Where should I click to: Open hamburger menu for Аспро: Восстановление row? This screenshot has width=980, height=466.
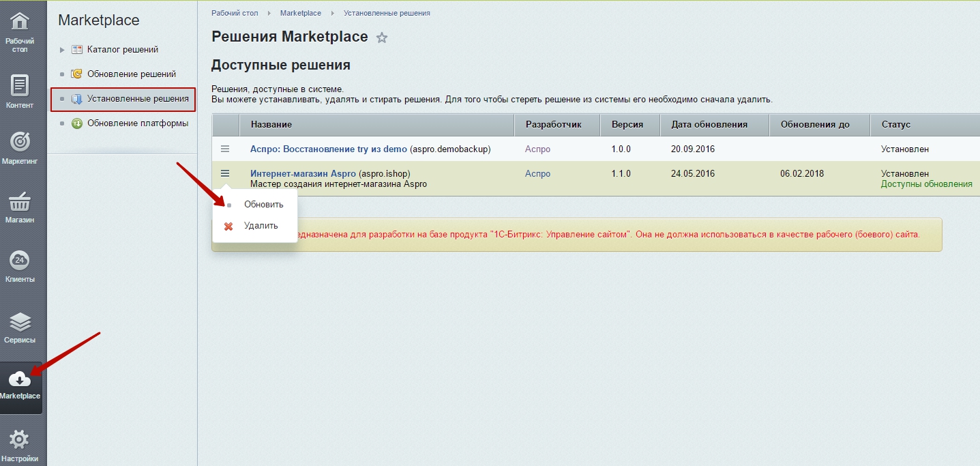225,149
